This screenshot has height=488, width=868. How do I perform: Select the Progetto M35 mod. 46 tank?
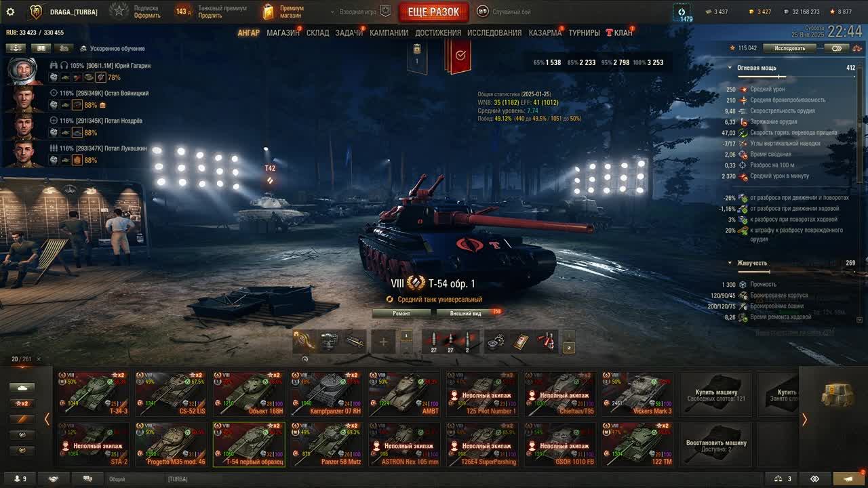tap(170, 445)
